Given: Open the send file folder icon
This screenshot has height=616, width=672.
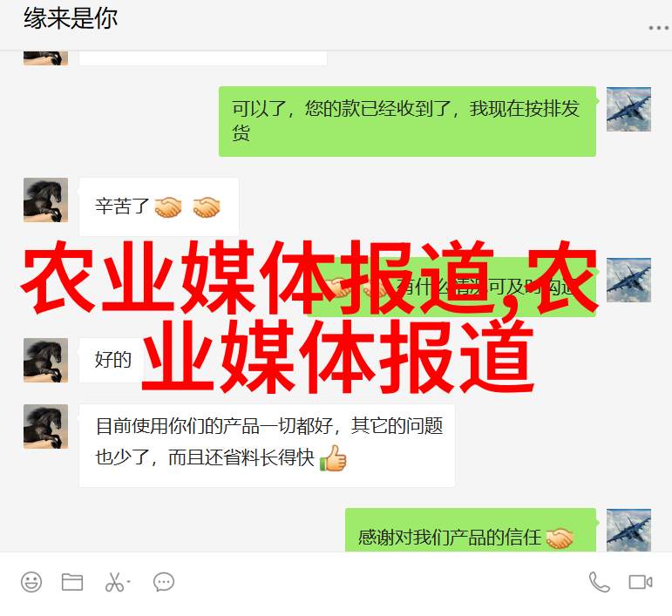Looking at the screenshot, I should point(72,582).
